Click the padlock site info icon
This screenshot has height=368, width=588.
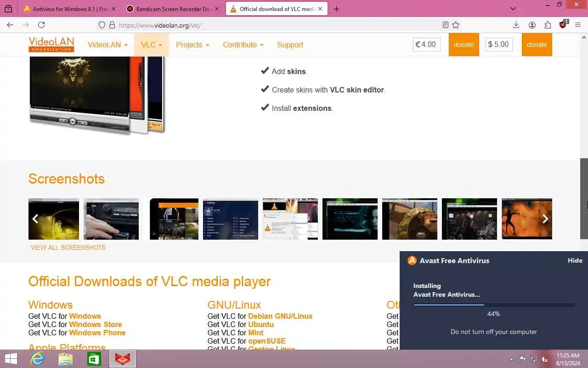point(112,25)
